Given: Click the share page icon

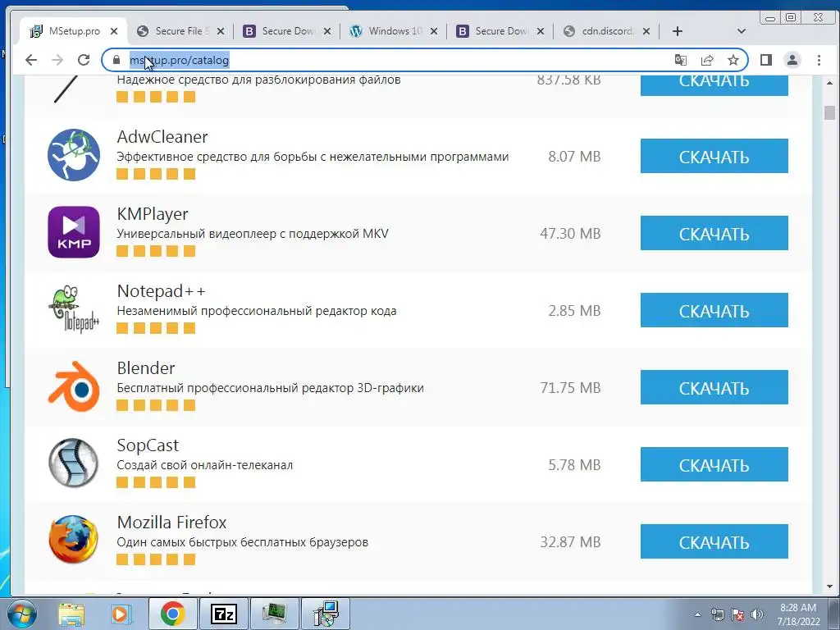Looking at the screenshot, I should click(x=707, y=60).
